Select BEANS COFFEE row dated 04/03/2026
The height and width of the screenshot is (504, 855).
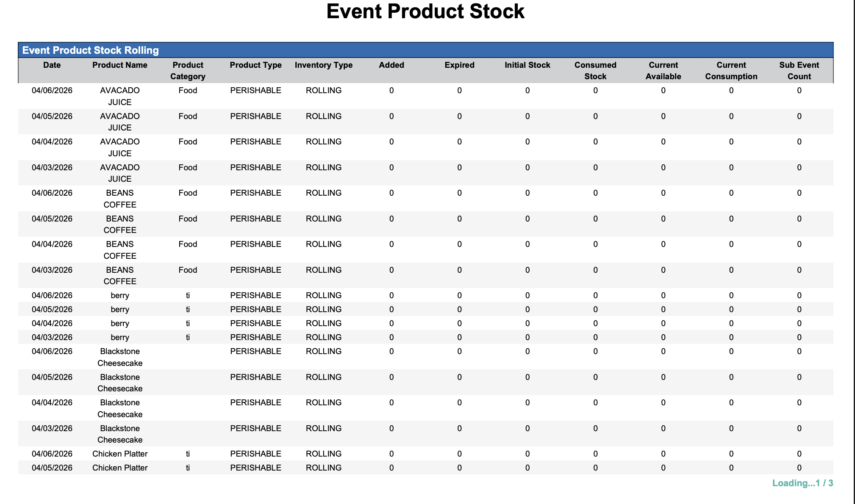(120, 275)
